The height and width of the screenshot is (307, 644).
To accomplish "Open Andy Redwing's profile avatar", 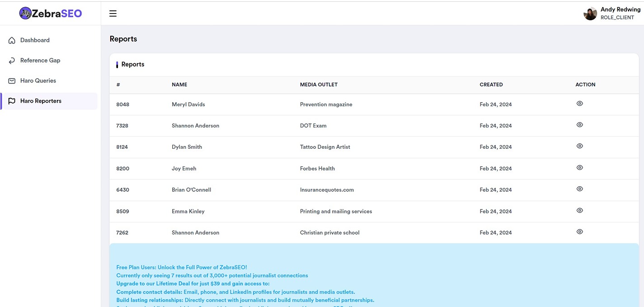I will (x=590, y=13).
